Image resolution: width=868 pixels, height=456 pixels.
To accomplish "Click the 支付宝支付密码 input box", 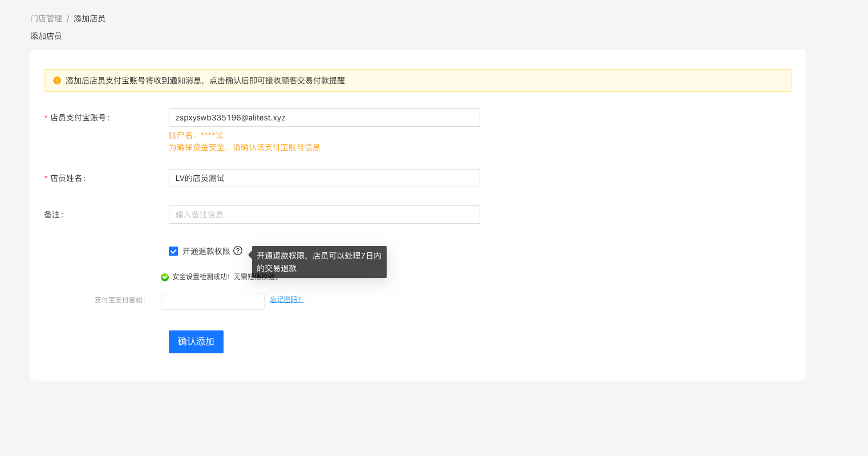I will pos(213,301).
